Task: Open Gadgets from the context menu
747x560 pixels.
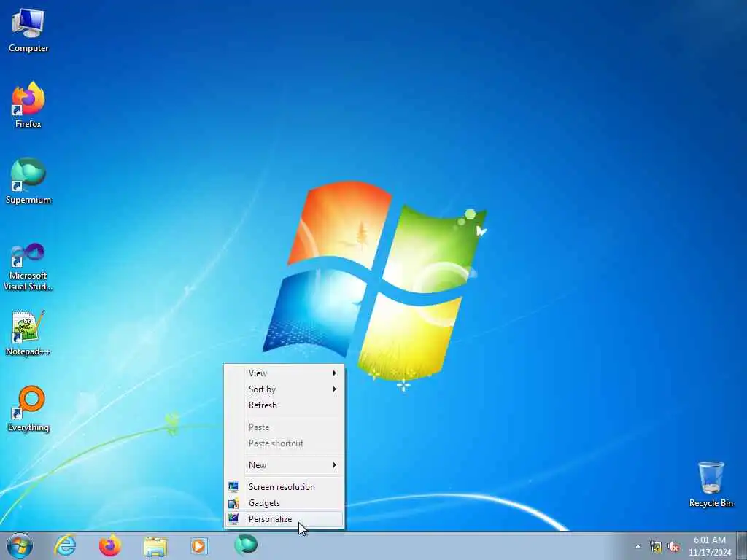Action: tap(284, 503)
